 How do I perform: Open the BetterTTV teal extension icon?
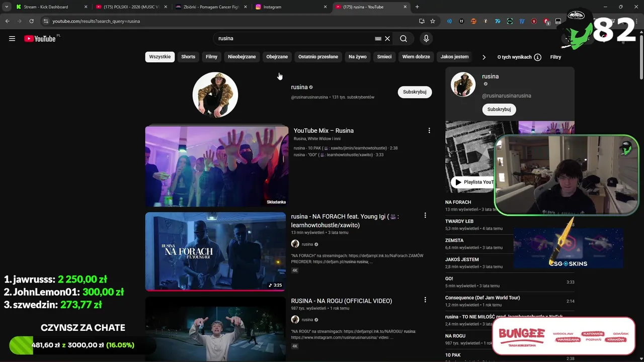[510, 21]
